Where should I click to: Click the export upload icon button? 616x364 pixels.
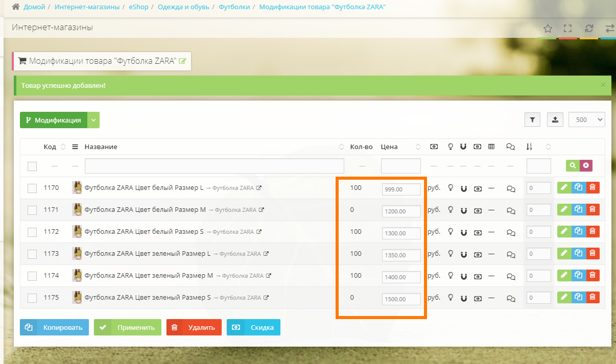(x=555, y=119)
